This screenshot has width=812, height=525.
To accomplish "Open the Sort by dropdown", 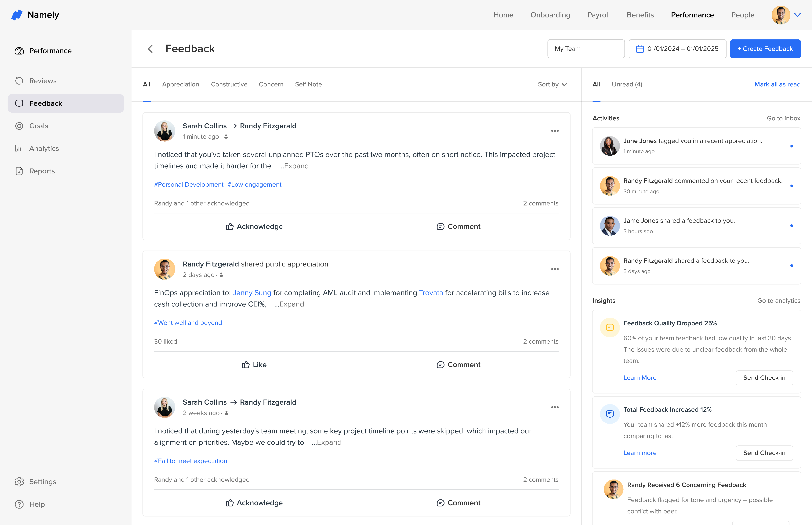I will point(552,84).
